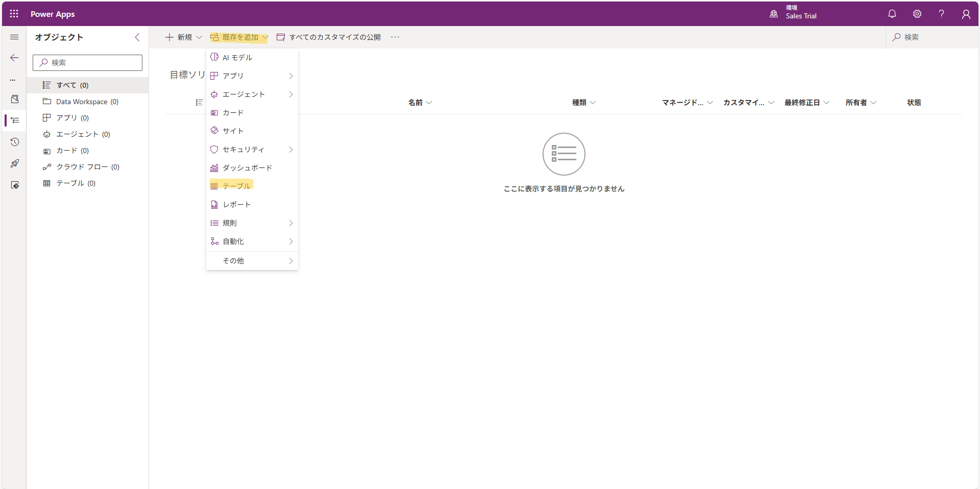
Task: Toggle the hamburger navigation menu
Action: tap(14, 37)
